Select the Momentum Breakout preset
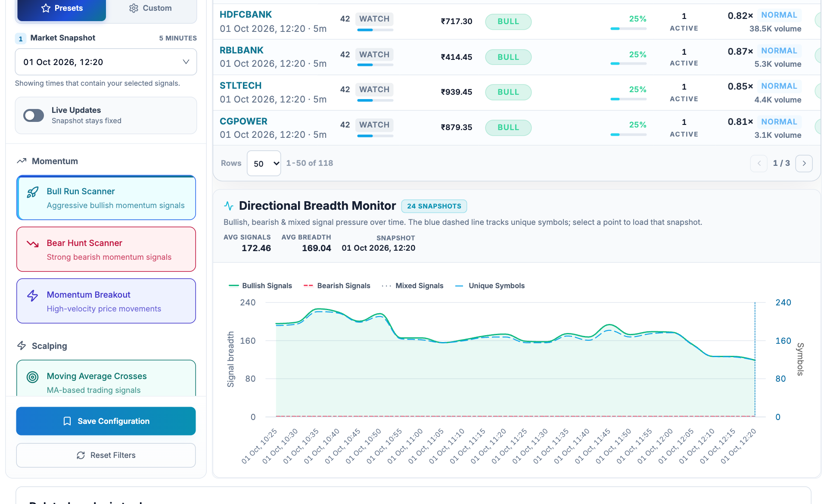The image size is (827, 504). [106, 301]
